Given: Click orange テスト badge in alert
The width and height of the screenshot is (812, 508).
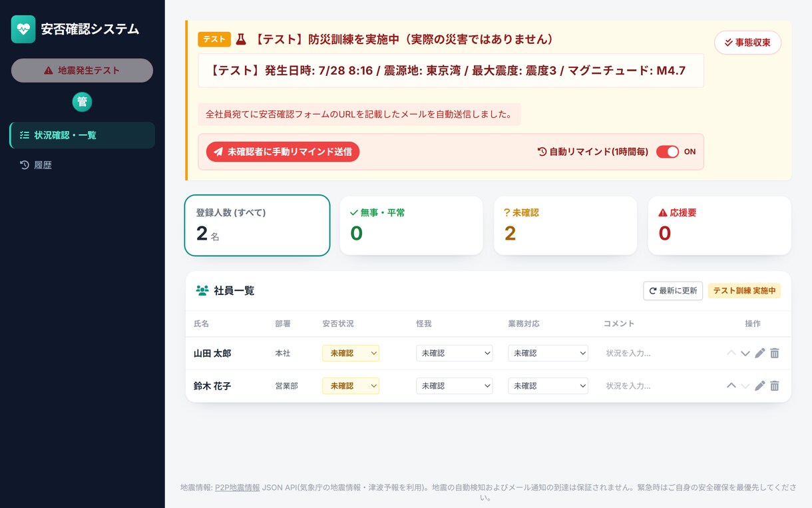Looking at the screenshot, I should click(214, 39).
